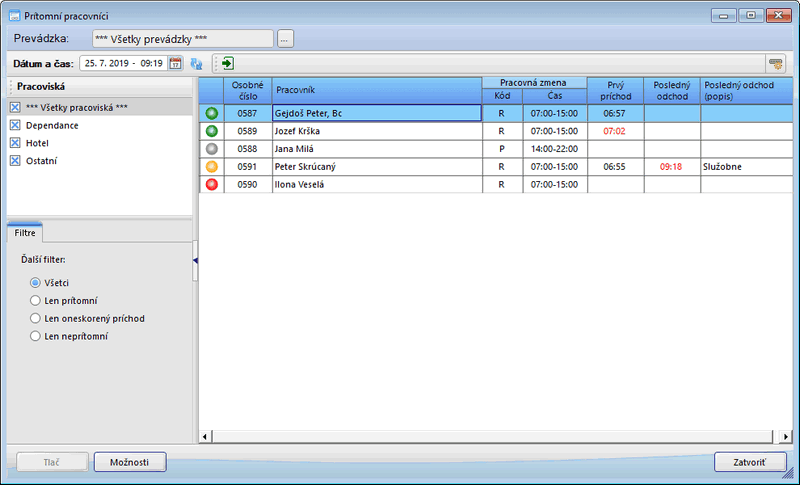This screenshot has height=485, width=800.
Task: Toggle the Dependance workplace checkbox
Action: [15, 125]
